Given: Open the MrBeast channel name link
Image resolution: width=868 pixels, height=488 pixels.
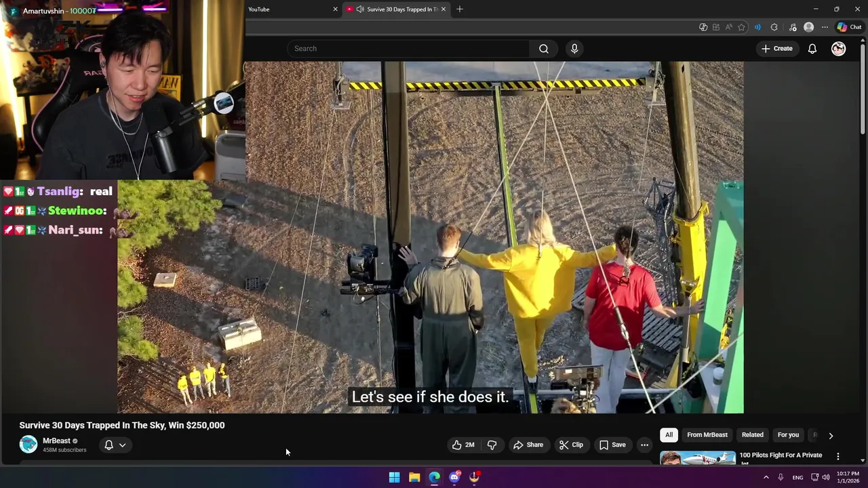Looking at the screenshot, I should tap(56, 441).
